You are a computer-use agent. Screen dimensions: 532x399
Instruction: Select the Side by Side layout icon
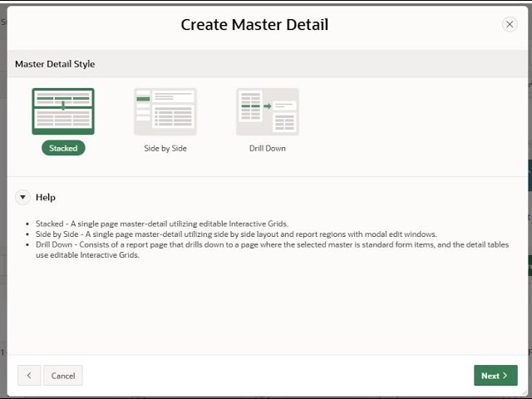tap(165, 111)
